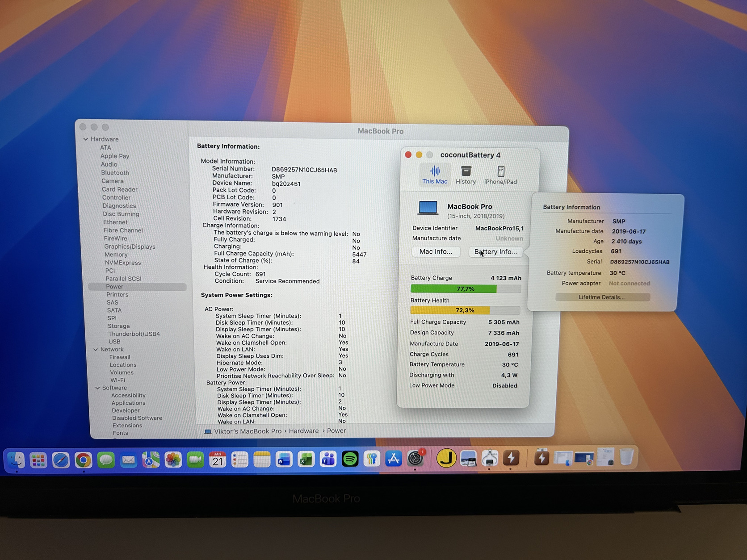The height and width of the screenshot is (560, 747).
Task: Open the Calendar icon showing 21
Action: 218,459
